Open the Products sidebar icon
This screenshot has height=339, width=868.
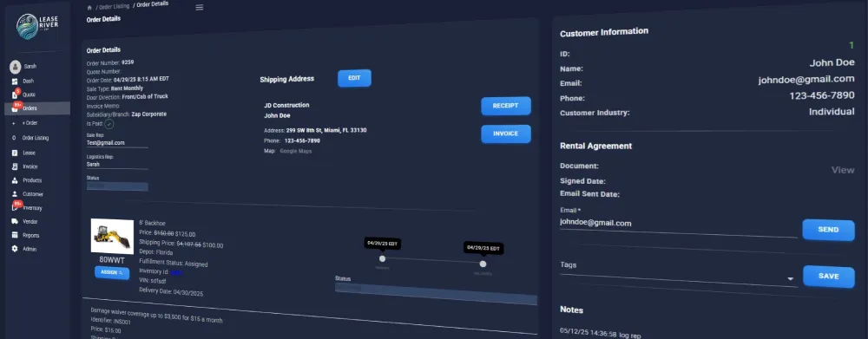15,180
